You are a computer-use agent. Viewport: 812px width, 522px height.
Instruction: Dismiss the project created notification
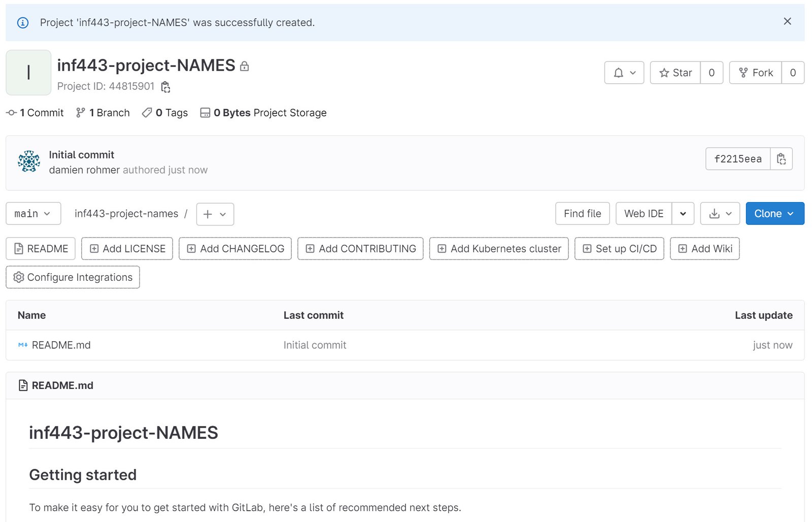pyautogui.click(x=787, y=21)
